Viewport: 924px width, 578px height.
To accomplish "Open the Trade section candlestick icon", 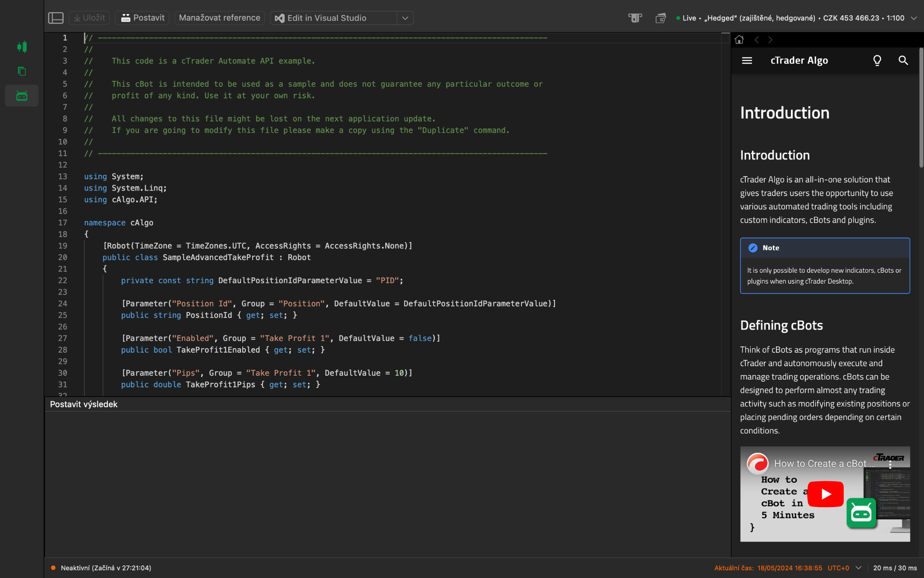I will pyautogui.click(x=22, y=47).
